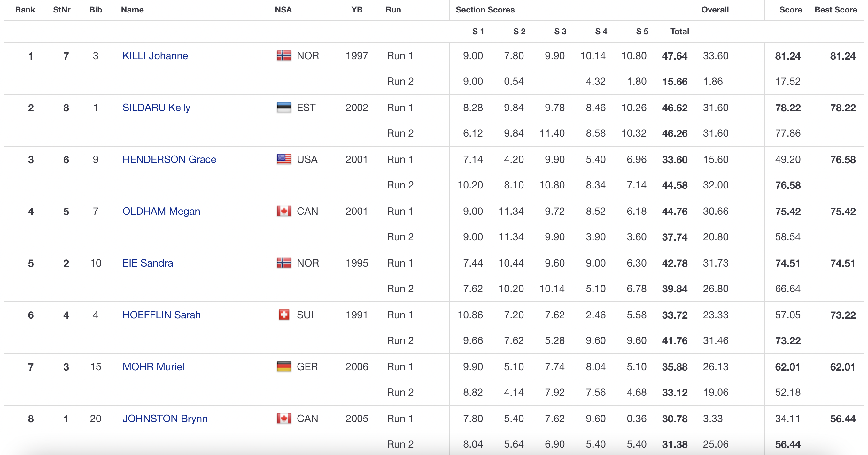Screen dimensions: 868x455
Task: Click HOEFFLIN Sarah name link
Action: (161, 315)
